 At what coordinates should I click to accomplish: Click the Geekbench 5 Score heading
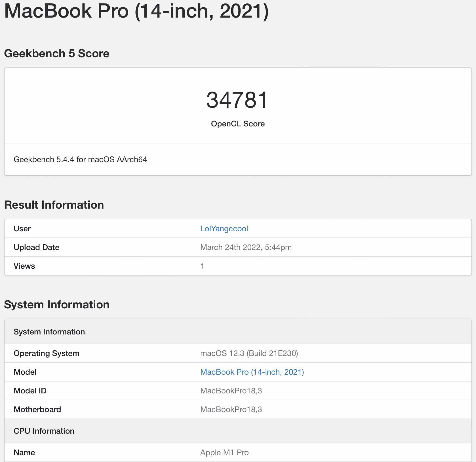click(x=57, y=54)
